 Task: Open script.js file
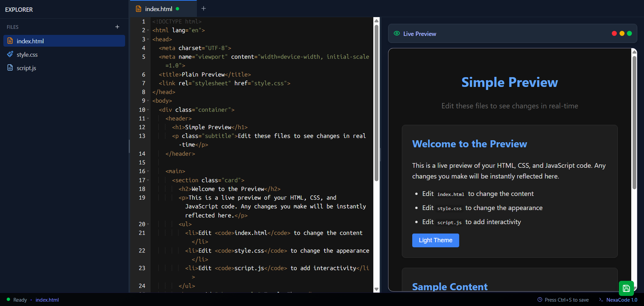point(64,68)
